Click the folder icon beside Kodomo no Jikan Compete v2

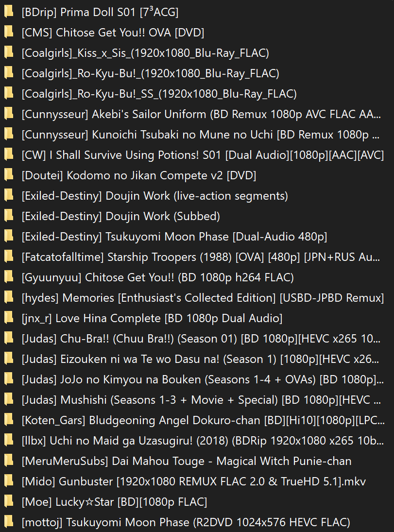(8, 175)
